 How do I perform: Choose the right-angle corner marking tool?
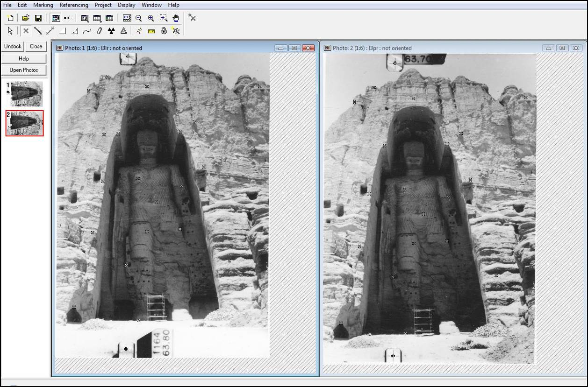[63, 31]
